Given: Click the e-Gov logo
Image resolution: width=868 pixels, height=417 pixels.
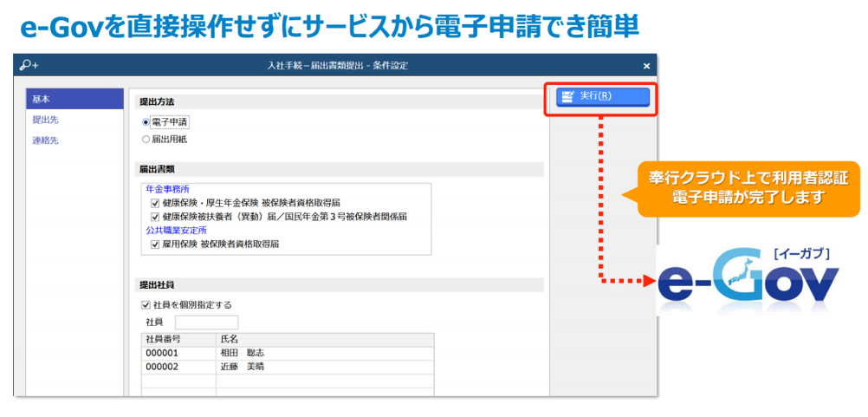Looking at the screenshot, I should click(749, 279).
